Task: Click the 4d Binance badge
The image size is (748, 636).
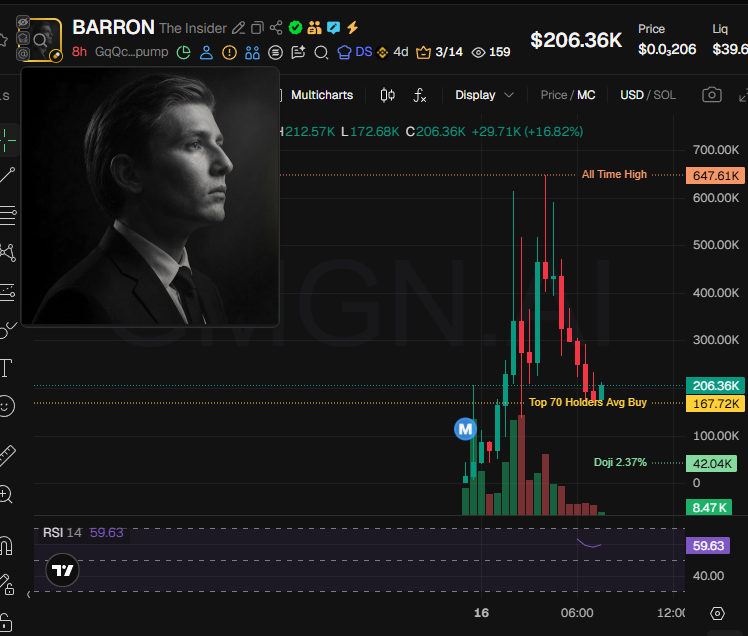Action: 393,52
